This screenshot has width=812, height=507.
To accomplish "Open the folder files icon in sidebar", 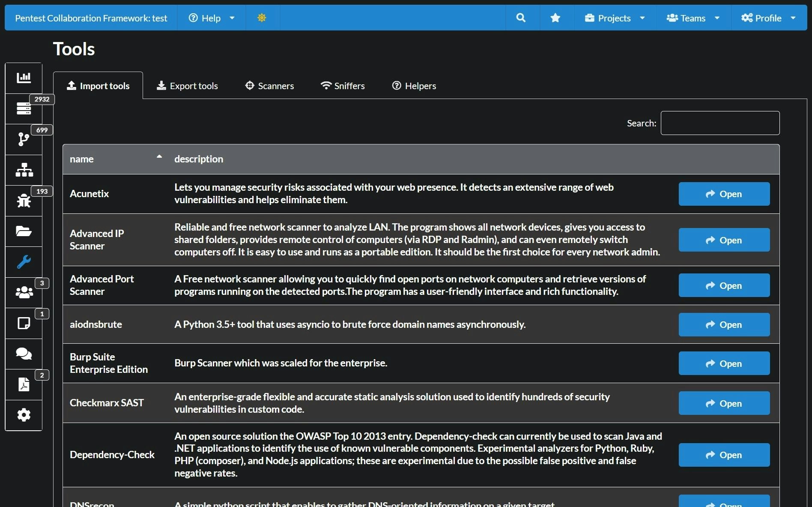I will (x=24, y=231).
